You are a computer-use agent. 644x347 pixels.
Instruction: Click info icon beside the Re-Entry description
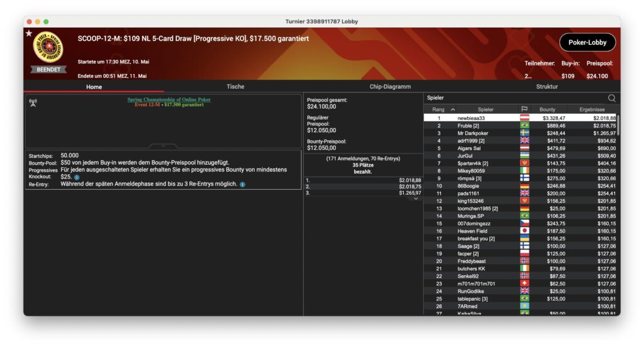(243, 184)
